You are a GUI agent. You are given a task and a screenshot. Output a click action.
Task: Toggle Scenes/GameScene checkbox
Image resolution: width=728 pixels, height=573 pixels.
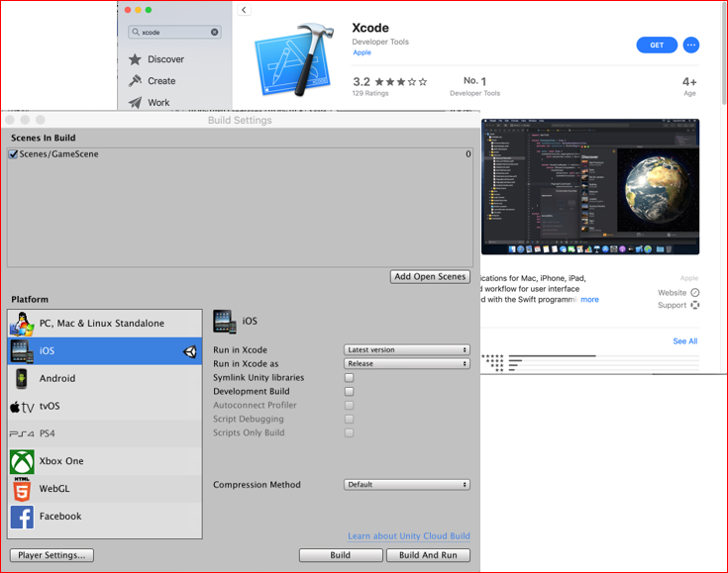pyautogui.click(x=14, y=154)
